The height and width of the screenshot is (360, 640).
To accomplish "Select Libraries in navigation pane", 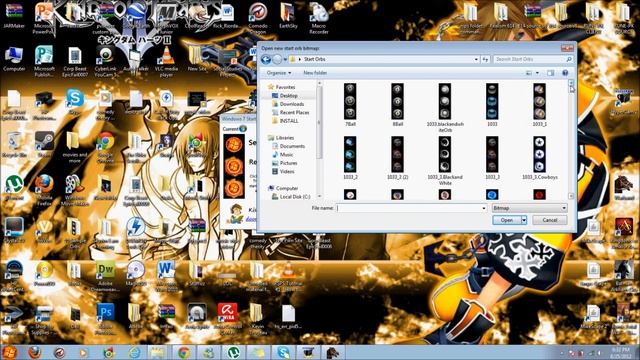I will [284, 138].
